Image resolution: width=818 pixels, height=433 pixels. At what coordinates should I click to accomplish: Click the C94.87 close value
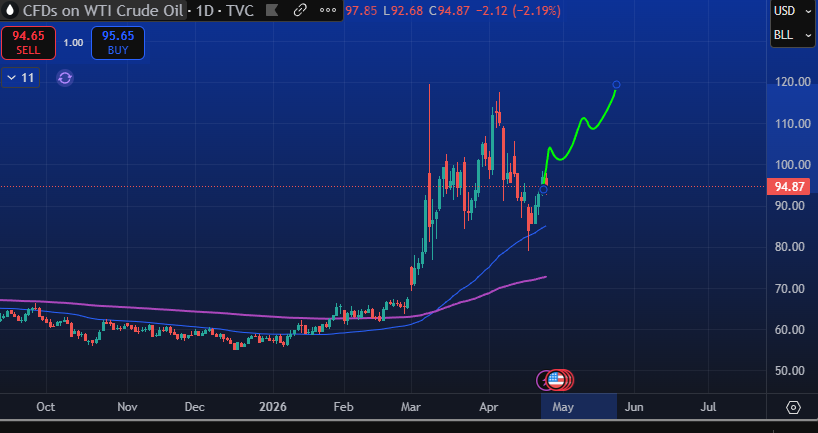click(448, 11)
